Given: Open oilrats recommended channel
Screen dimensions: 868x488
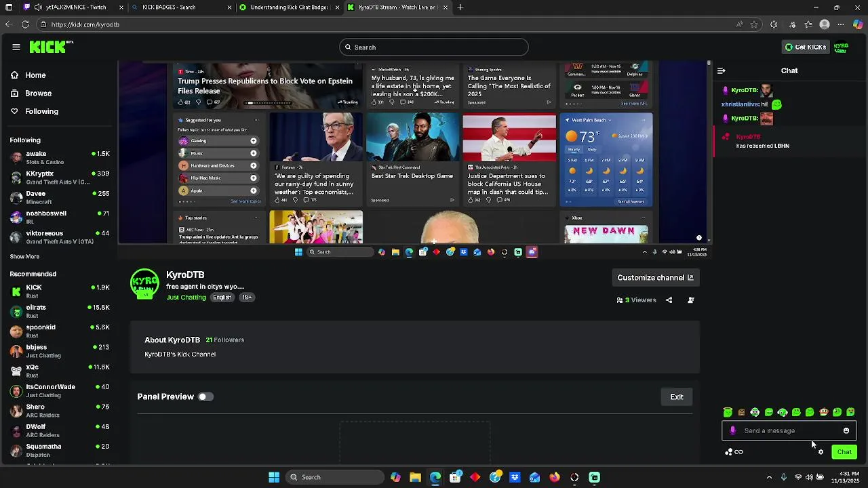Looking at the screenshot, I should coord(60,311).
